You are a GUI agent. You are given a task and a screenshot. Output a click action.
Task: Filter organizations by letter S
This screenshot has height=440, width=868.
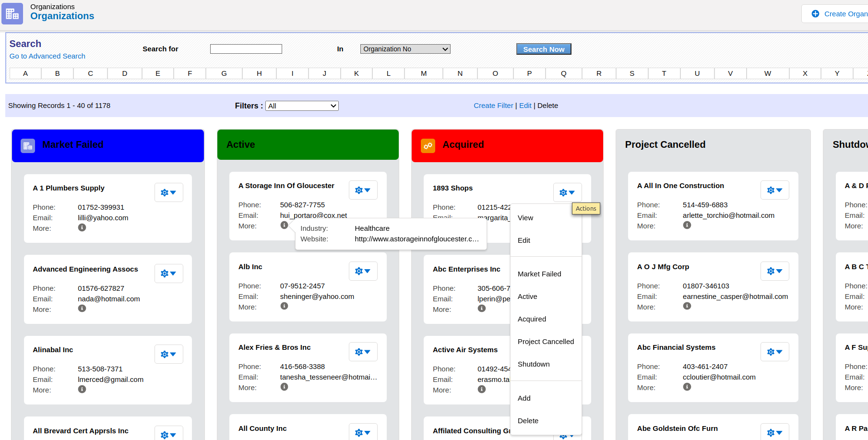[x=632, y=73]
